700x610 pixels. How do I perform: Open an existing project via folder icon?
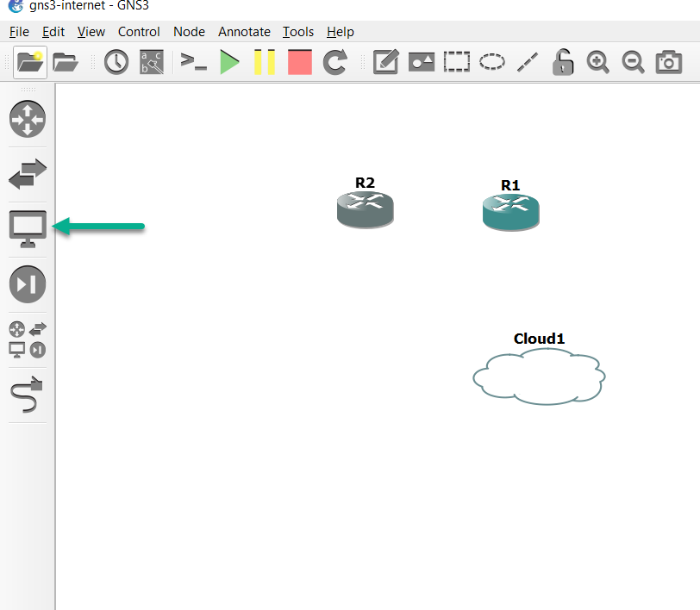click(66, 62)
